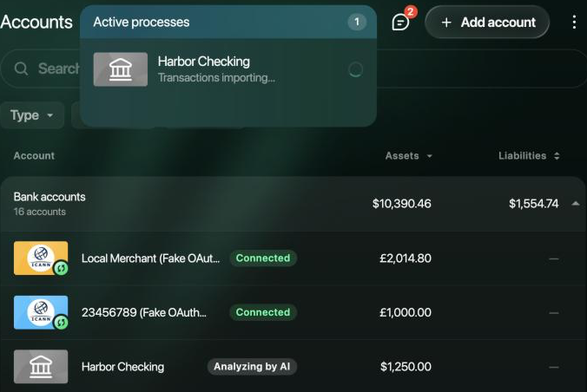Click the Active processes count badge
This screenshot has width=587, height=392.
point(356,22)
